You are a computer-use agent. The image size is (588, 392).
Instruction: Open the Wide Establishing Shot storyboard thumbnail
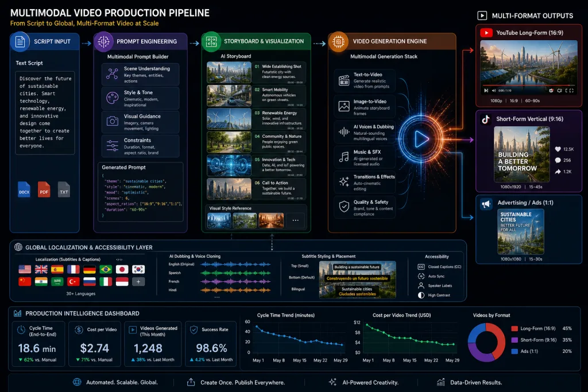(x=229, y=72)
